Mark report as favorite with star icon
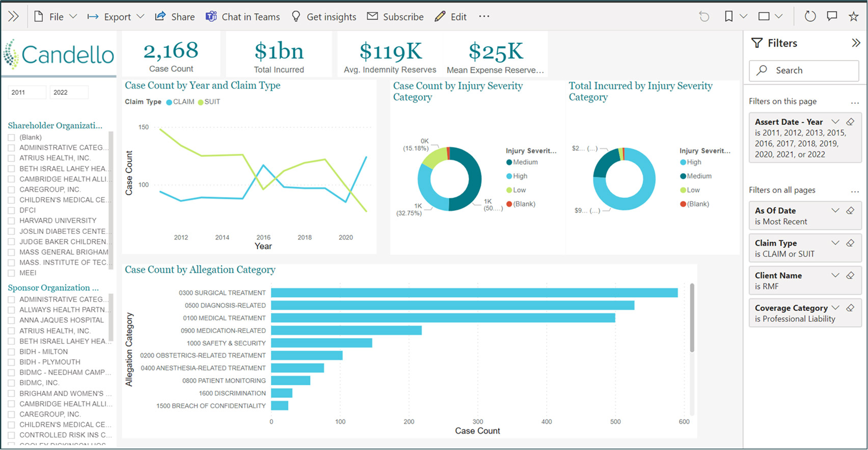Image resolution: width=868 pixels, height=450 pixels. 854,17
